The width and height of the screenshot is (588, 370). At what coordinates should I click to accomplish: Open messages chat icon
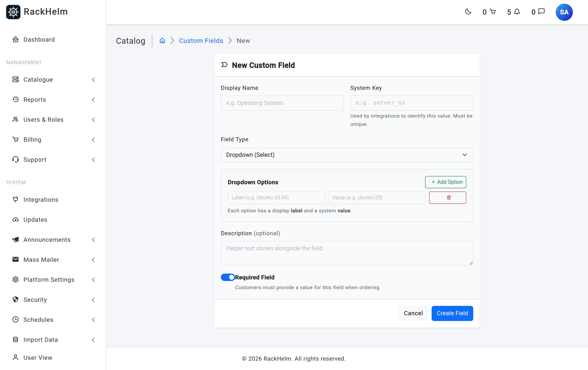(541, 11)
